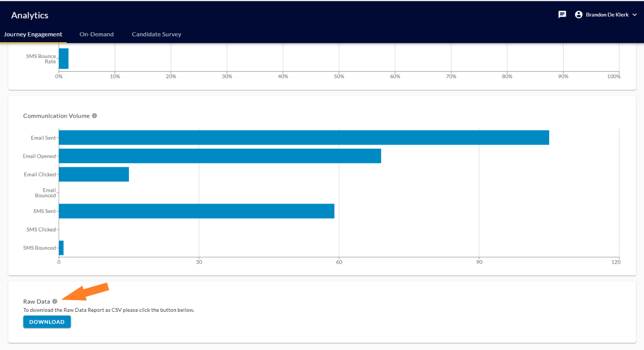Screen dimensions: 644x350
Task: Switch to the Journey Engagement tab
Action: pos(33,35)
